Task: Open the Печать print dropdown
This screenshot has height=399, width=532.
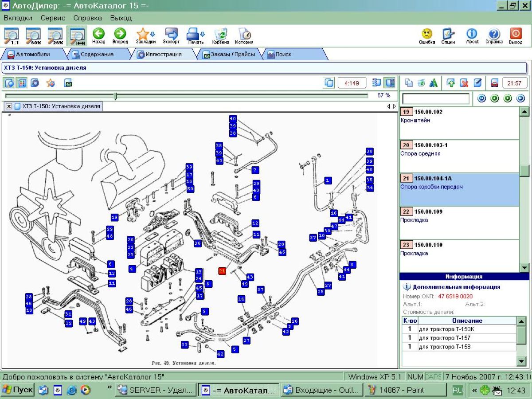Action: click(x=196, y=35)
